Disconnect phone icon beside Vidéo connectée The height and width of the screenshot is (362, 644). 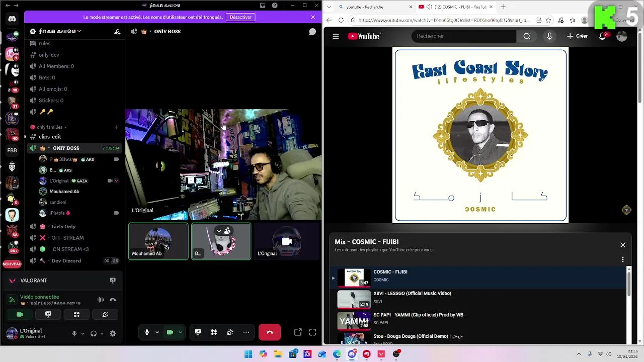click(113, 300)
